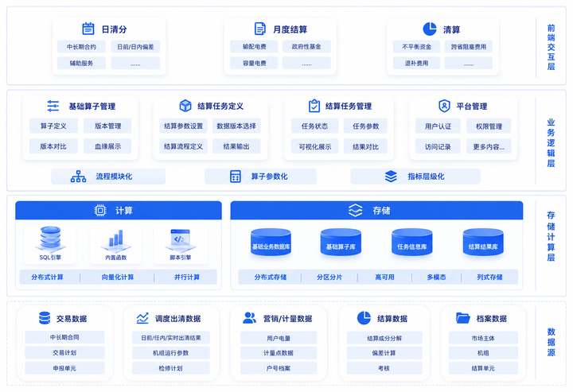Click the cube icon beside 结算任务定义
The image size is (573, 392).
(x=185, y=106)
